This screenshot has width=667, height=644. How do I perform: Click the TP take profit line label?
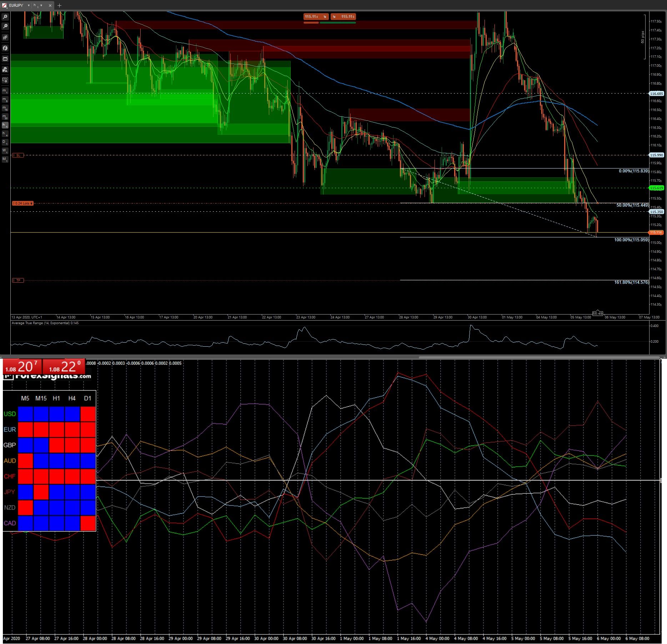coord(18,280)
